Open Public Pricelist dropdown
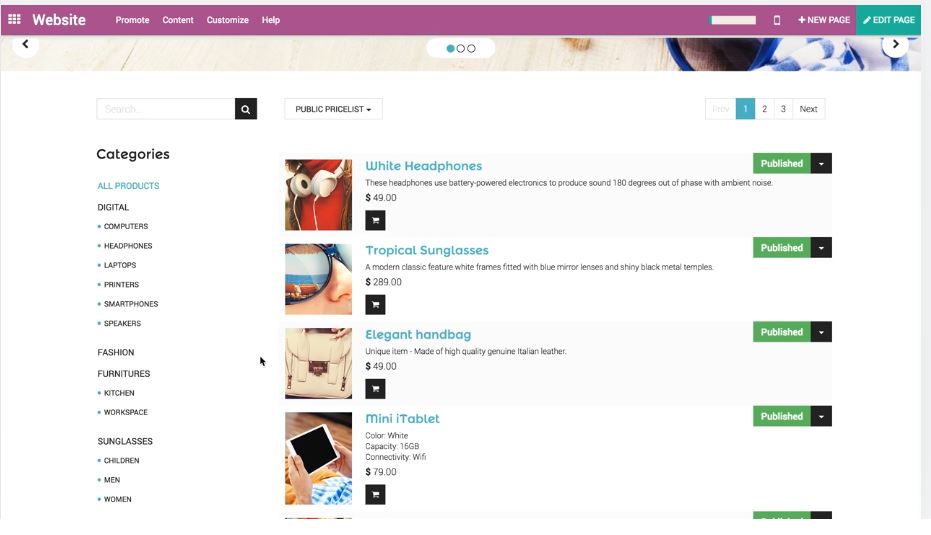Screen dimensions: 931x535 pyautogui.click(x=333, y=109)
